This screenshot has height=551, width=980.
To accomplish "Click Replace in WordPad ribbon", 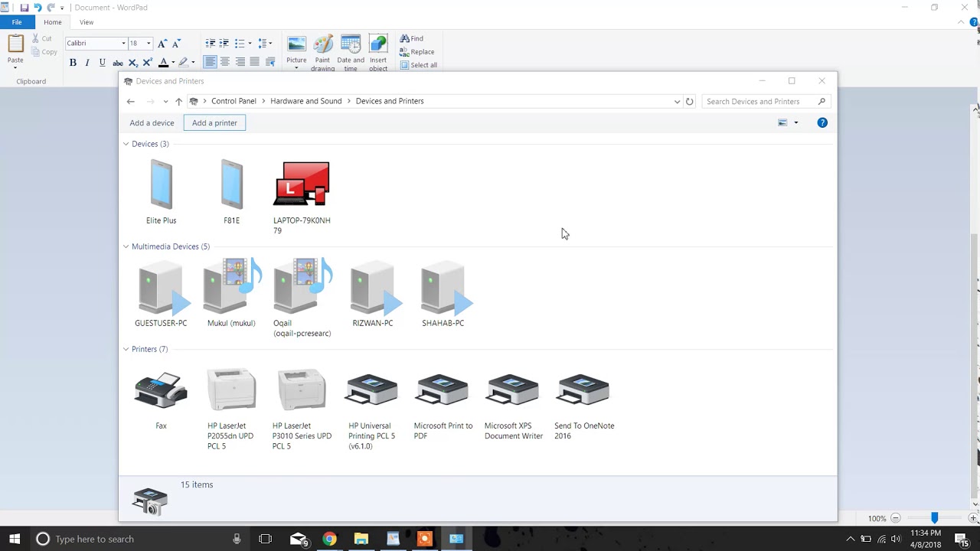I will (417, 51).
